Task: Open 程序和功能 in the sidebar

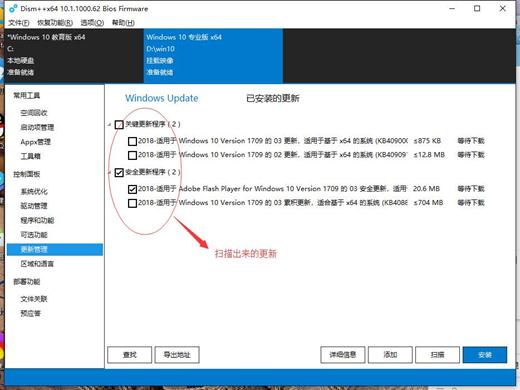Action: [37, 220]
